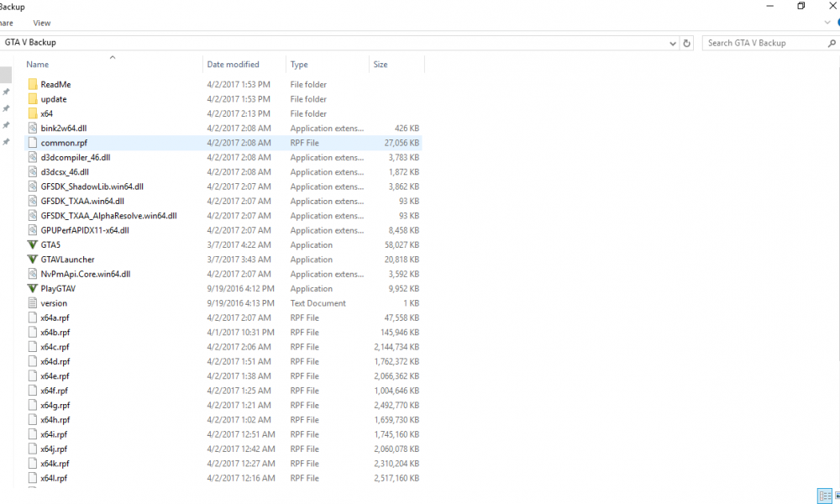Select the x64i.rpf file name
The height and width of the screenshot is (504, 840).
54,433
